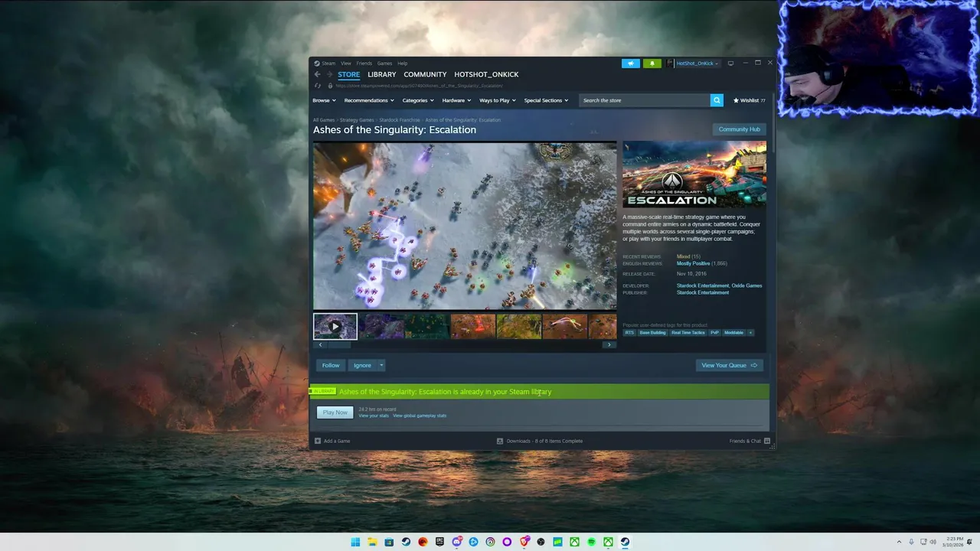Click the Brave browser taskbar icon
The image size is (980, 551).
pyautogui.click(x=524, y=542)
